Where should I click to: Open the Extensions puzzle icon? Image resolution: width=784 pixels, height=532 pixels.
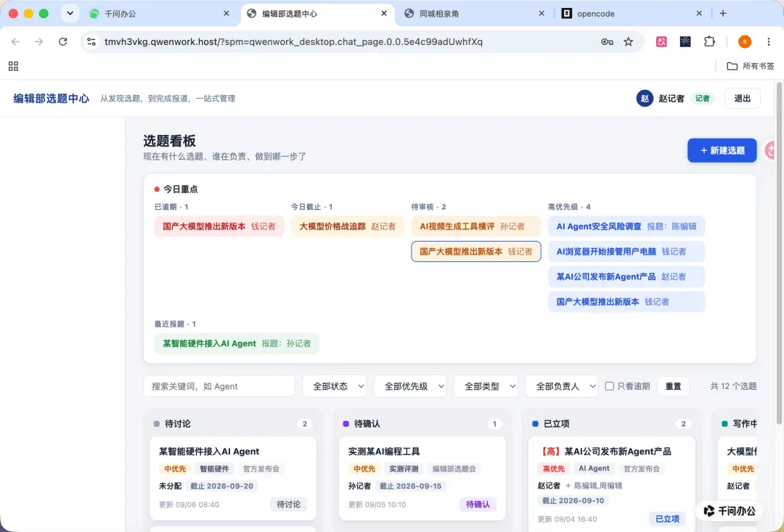click(x=709, y=41)
